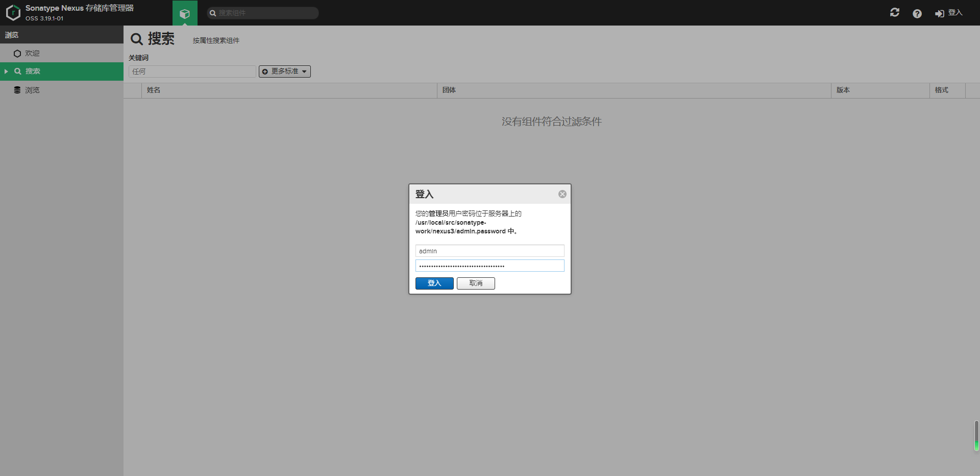Click the Sonatype Nexus logo icon

(x=13, y=13)
